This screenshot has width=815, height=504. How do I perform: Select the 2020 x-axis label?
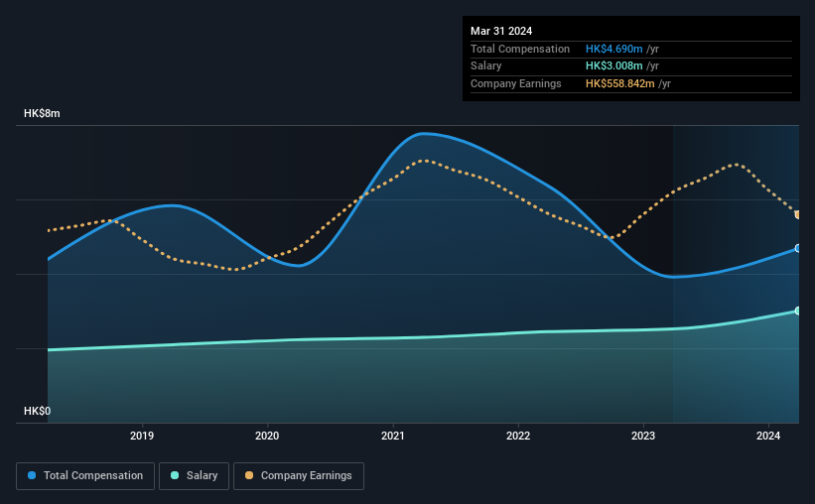pos(267,436)
